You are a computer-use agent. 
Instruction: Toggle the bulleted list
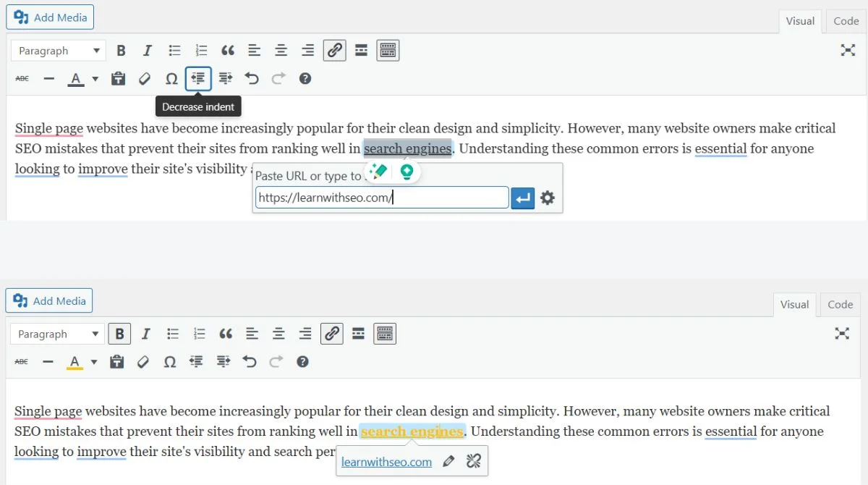(x=174, y=50)
